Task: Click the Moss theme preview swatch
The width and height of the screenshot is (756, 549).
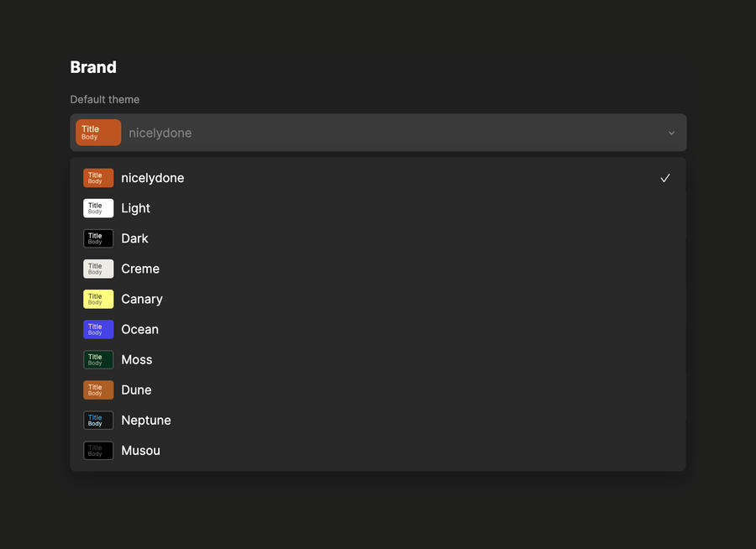Action: coord(97,359)
